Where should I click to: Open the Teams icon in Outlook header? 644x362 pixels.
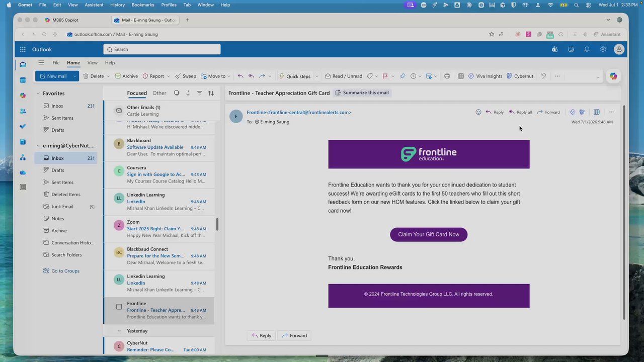pos(554,49)
